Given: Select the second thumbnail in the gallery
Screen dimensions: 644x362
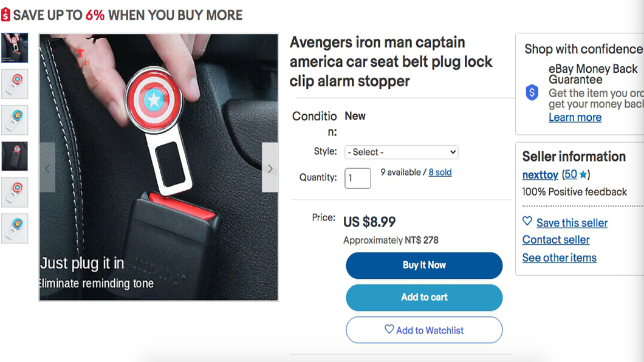Looking at the screenshot, I should tap(15, 84).
